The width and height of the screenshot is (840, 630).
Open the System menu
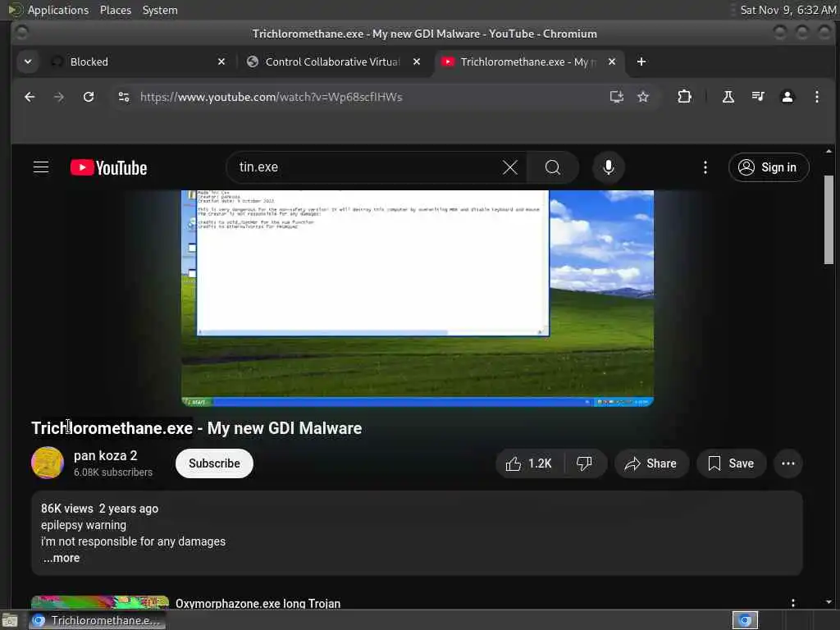(160, 10)
